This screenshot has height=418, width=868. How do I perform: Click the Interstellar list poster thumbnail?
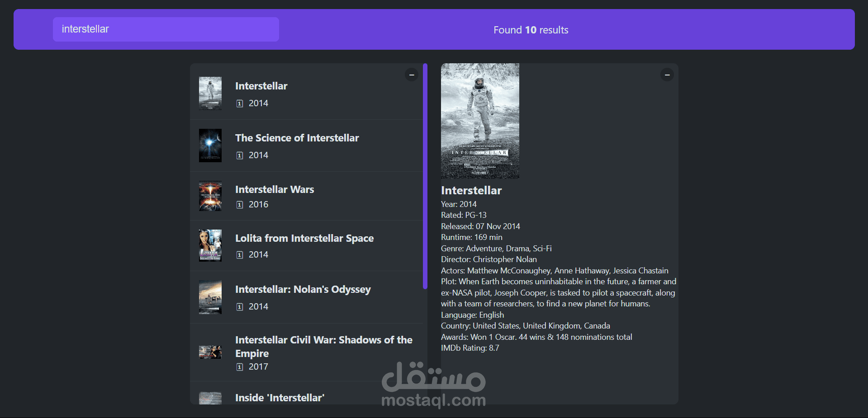[210, 94]
